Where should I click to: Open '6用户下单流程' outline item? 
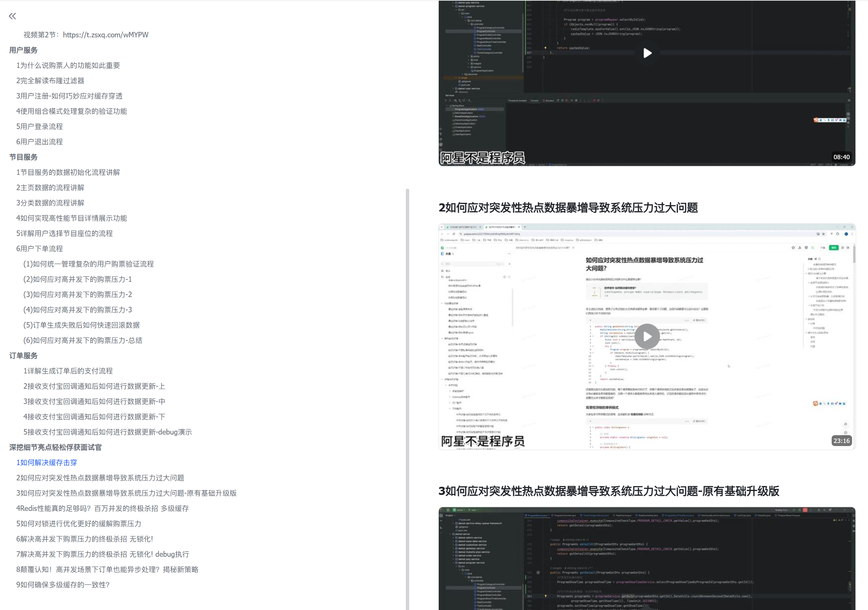coord(39,248)
